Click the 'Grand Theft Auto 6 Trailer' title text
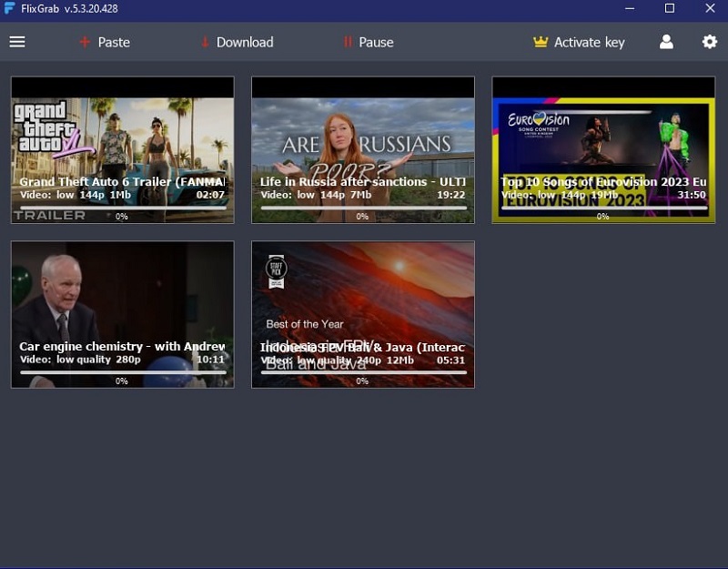Screen dimensions: 728x569 point(123,181)
